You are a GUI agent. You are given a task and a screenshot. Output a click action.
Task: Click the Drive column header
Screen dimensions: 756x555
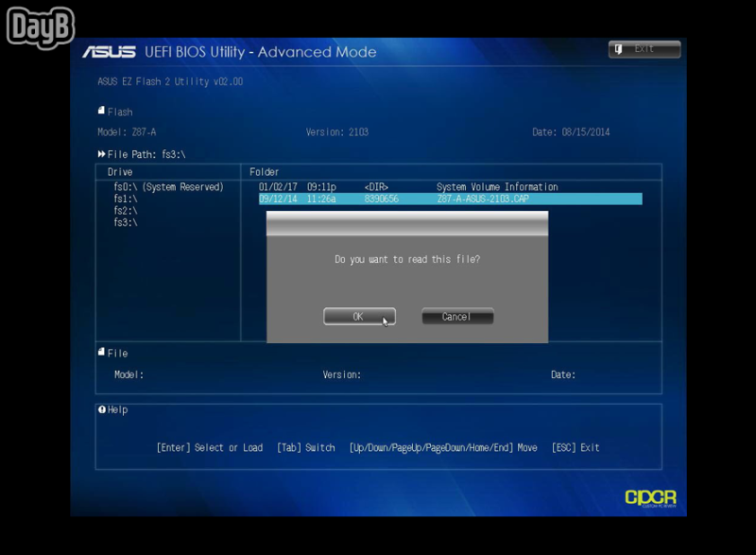120,172
